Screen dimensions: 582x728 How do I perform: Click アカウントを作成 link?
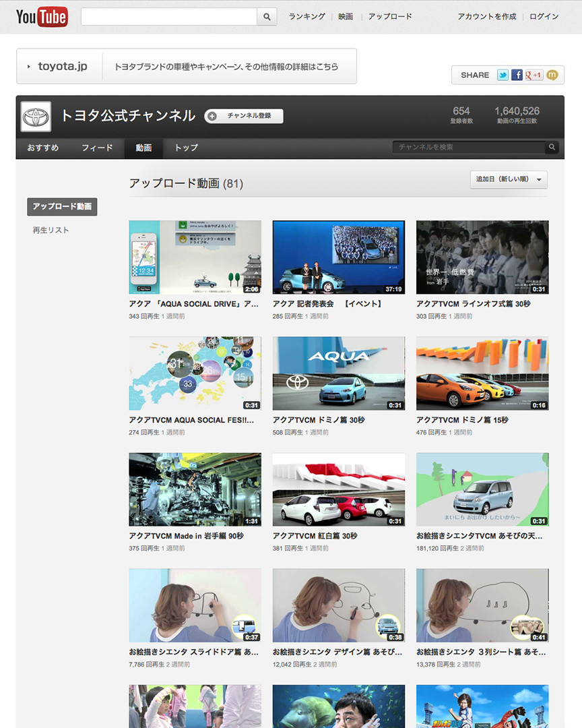pyautogui.click(x=487, y=16)
